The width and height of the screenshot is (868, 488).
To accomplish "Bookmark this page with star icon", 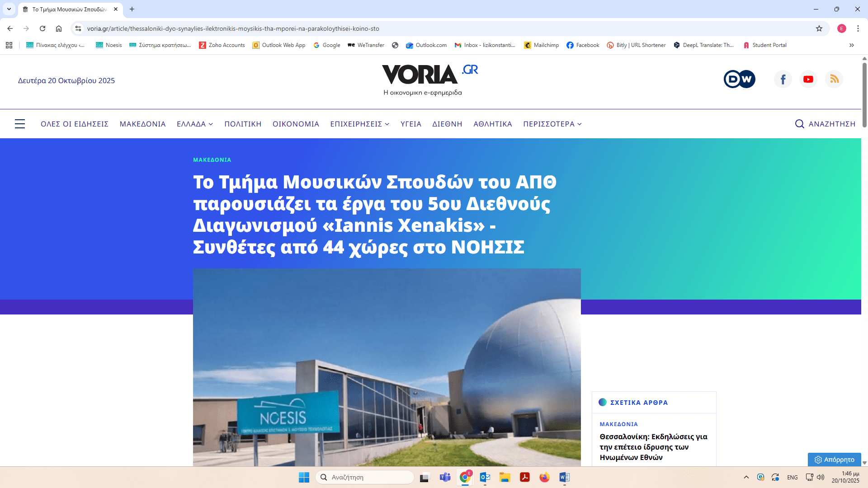I will coord(819,28).
